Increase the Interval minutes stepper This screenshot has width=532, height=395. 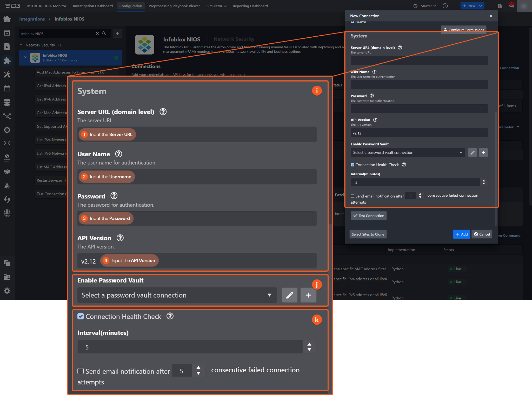click(484, 180)
